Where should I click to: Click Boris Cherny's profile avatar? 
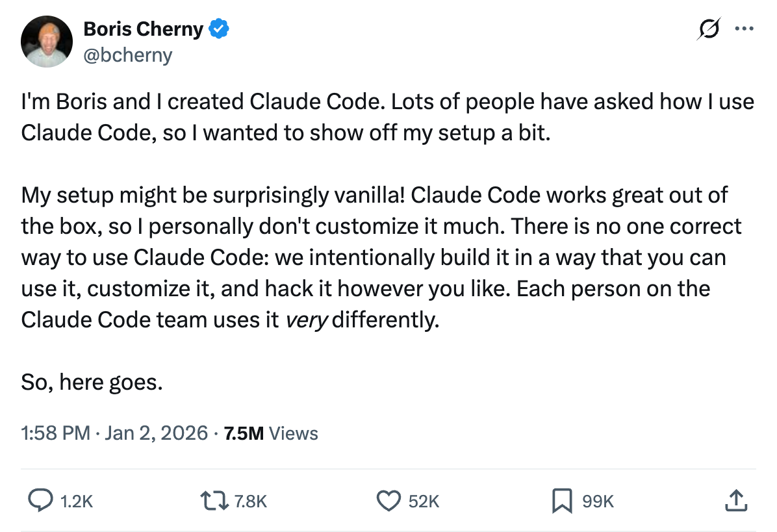click(x=46, y=42)
